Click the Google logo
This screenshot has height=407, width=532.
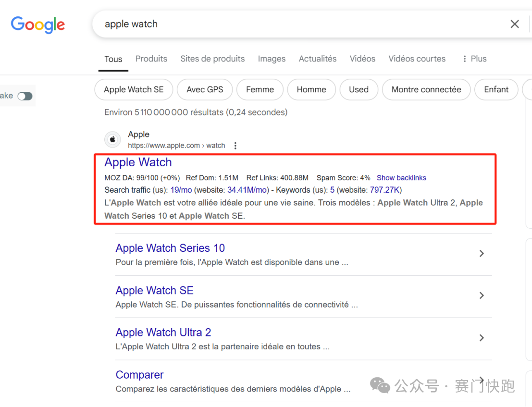pos(37,25)
